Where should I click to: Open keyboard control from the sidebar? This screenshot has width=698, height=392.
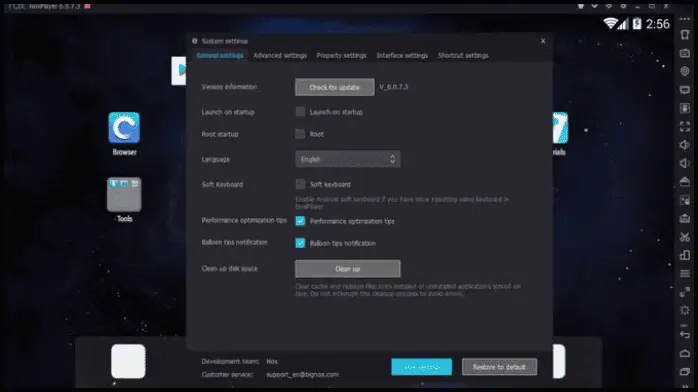click(x=685, y=53)
